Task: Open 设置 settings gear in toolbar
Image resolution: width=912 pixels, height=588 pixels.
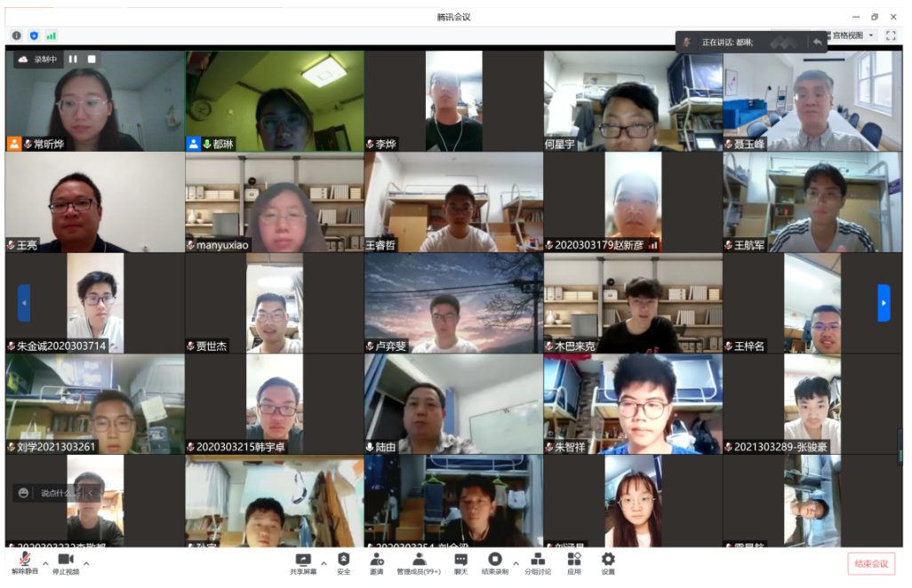Action: pos(608,563)
